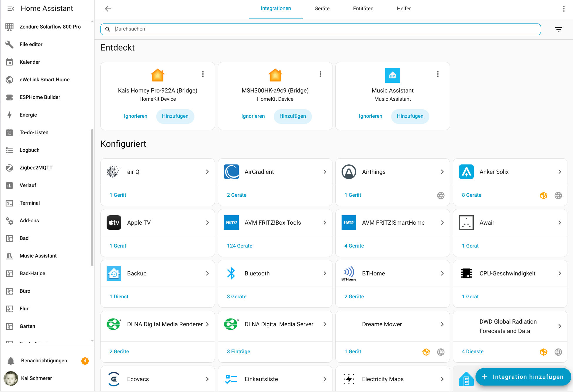The height and width of the screenshot is (392, 573).
Task: Ignore discovered Music Assistant
Action: 370,116
